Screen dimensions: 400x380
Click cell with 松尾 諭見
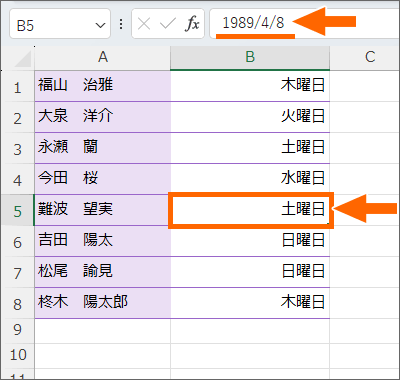click(103, 272)
